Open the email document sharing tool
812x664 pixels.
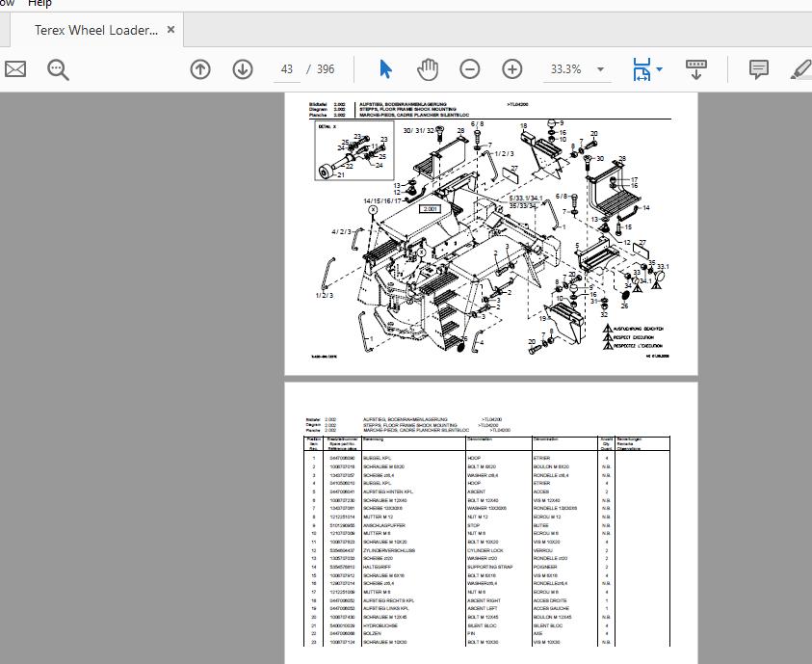click(14, 68)
